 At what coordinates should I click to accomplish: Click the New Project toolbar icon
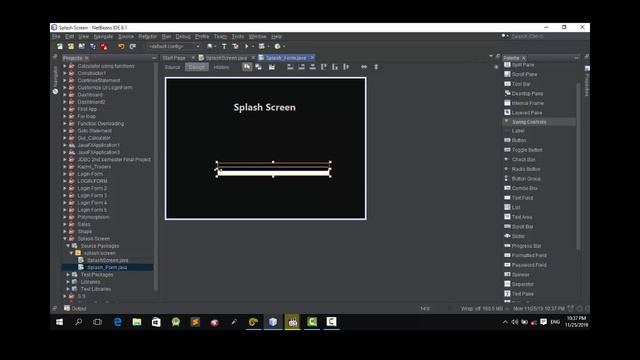(71, 47)
